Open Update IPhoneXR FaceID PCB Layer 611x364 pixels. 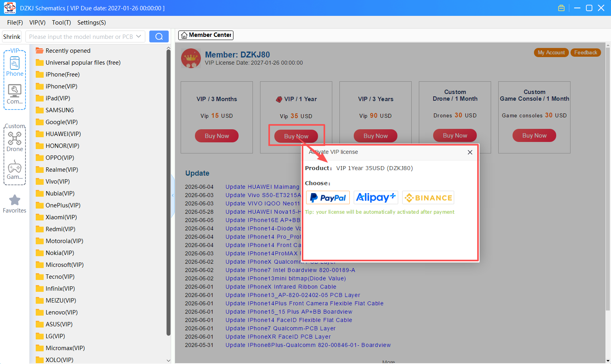[x=278, y=337]
